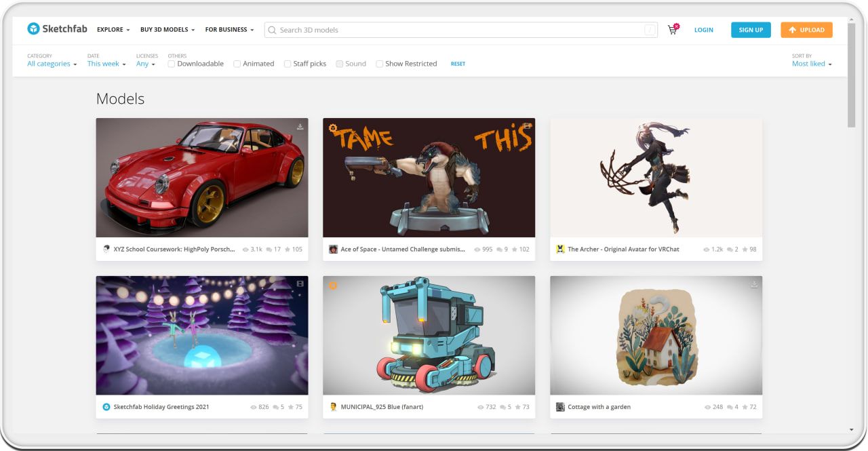The image size is (868, 451).
Task: Click the download icon on Porsche thumbnail
Action: pyautogui.click(x=300, y=127)
